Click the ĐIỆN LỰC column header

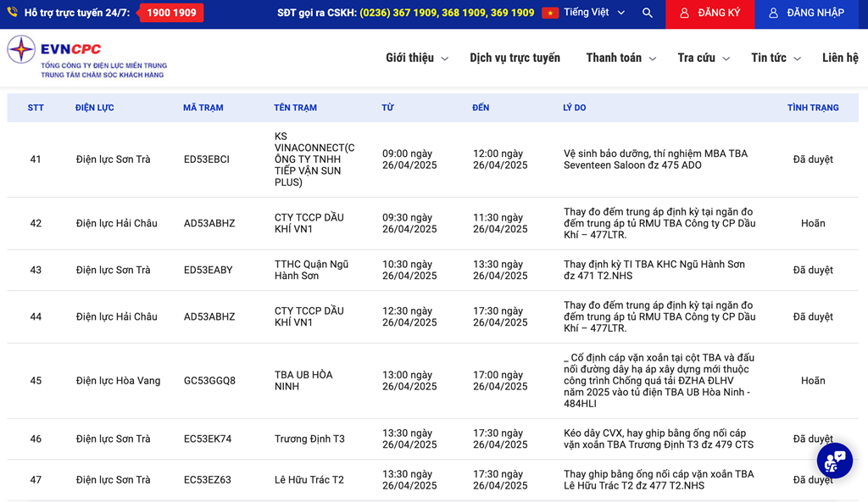[x=95, y=108]
